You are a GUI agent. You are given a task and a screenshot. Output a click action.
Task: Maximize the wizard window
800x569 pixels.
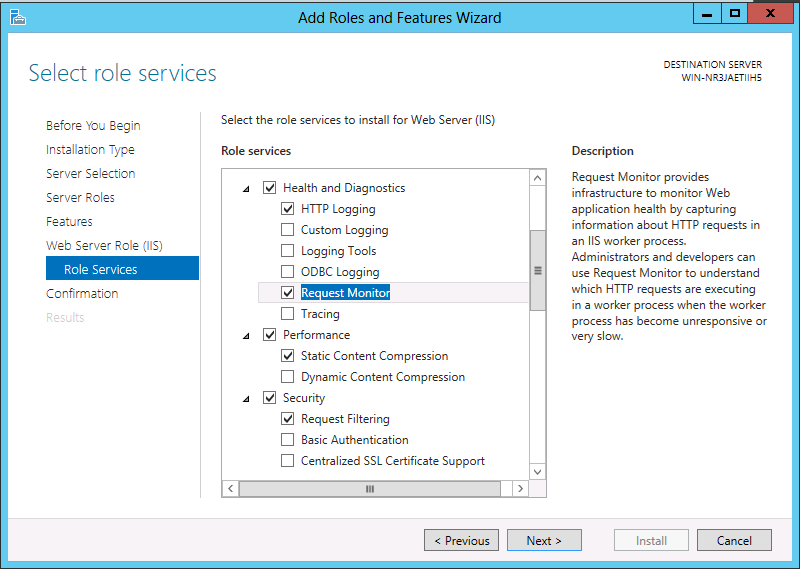click(735, 14)
